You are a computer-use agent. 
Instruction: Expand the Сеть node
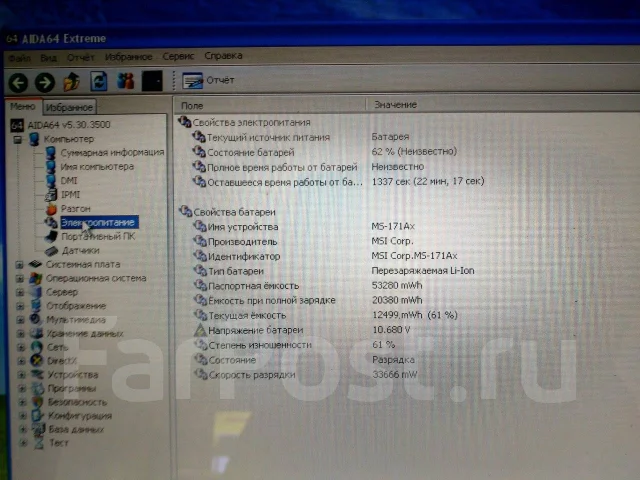click(21, 347)
